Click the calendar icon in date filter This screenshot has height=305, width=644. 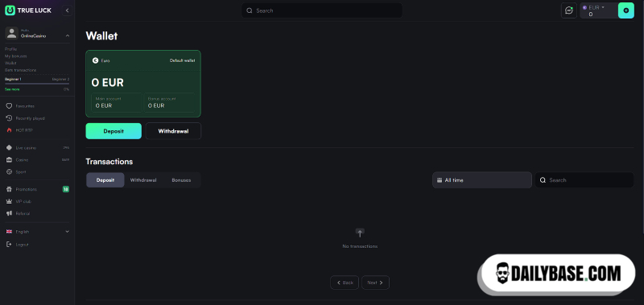tap(440, 180)
